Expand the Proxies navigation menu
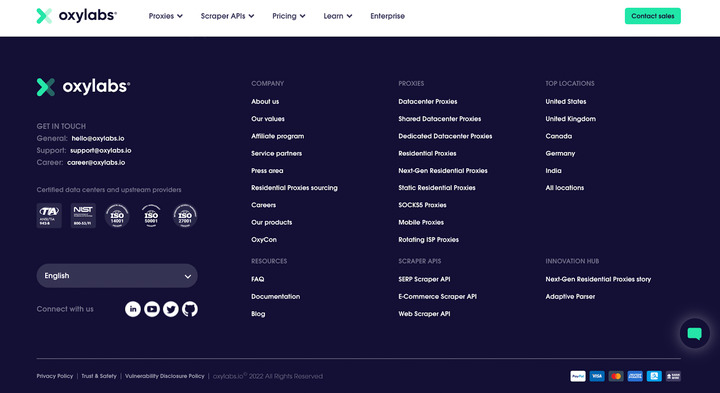The image size is (720, 393). tap(166, 16)
